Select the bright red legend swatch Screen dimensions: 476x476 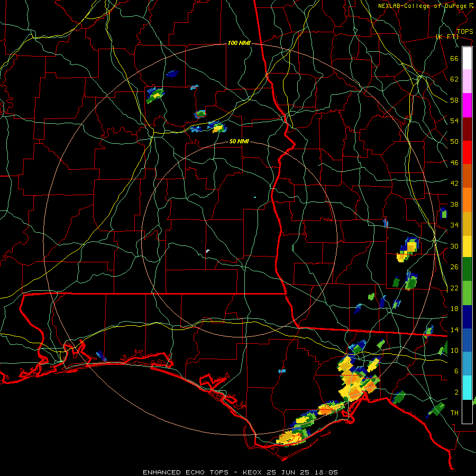pos(467,152)
